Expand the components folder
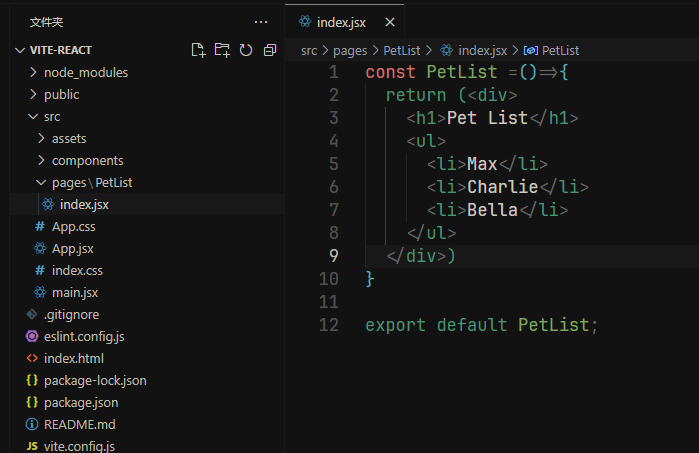The width and height of the screenshot is (699, 453). click(x=87, y=160)
